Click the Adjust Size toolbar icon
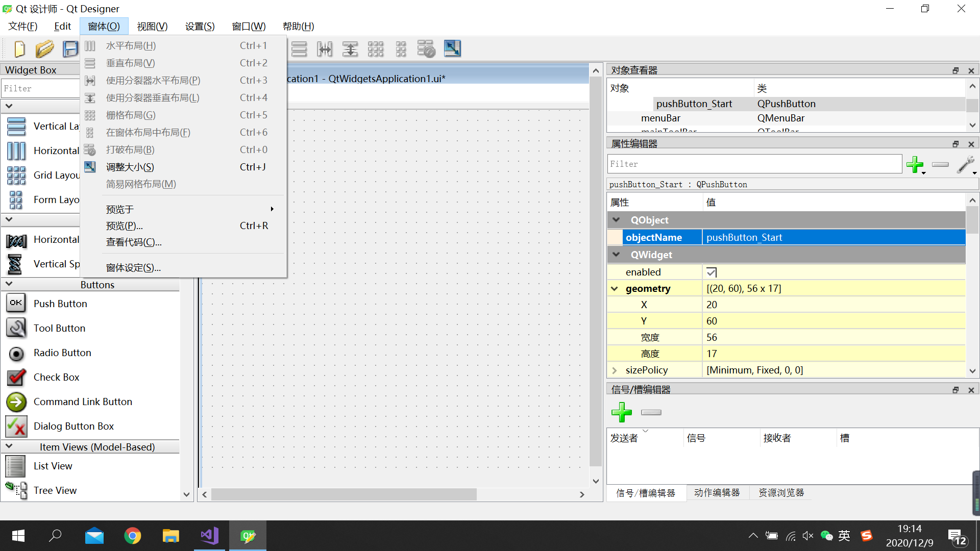 [452, 49]
